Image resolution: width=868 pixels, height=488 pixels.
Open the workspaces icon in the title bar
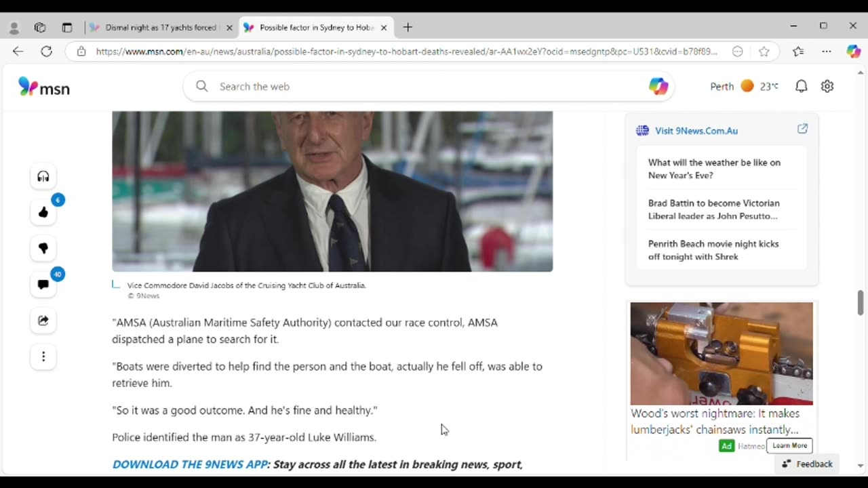pyautogui.click(x=40, y=28)
